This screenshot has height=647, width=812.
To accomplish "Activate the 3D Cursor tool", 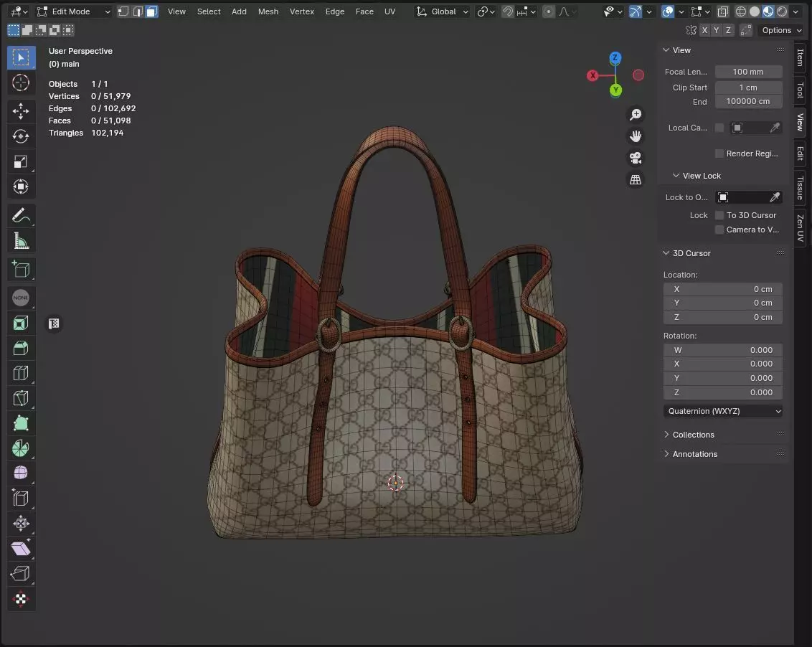I will pos(21,83).
